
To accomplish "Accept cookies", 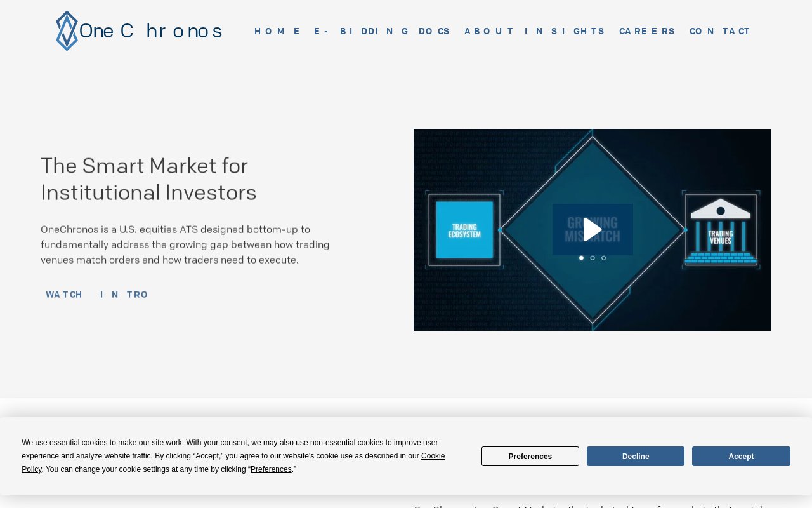I will coord(741,456).
